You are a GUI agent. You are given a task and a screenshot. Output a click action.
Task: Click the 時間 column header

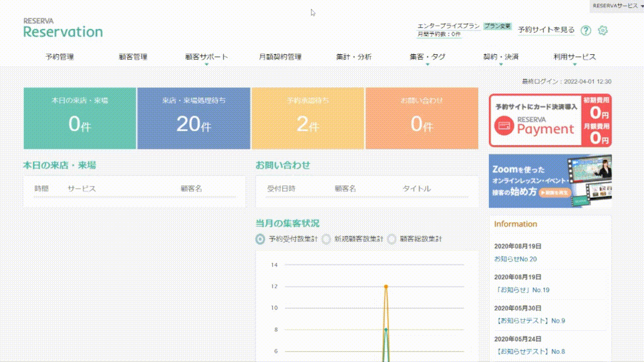(x=42, y=189)
